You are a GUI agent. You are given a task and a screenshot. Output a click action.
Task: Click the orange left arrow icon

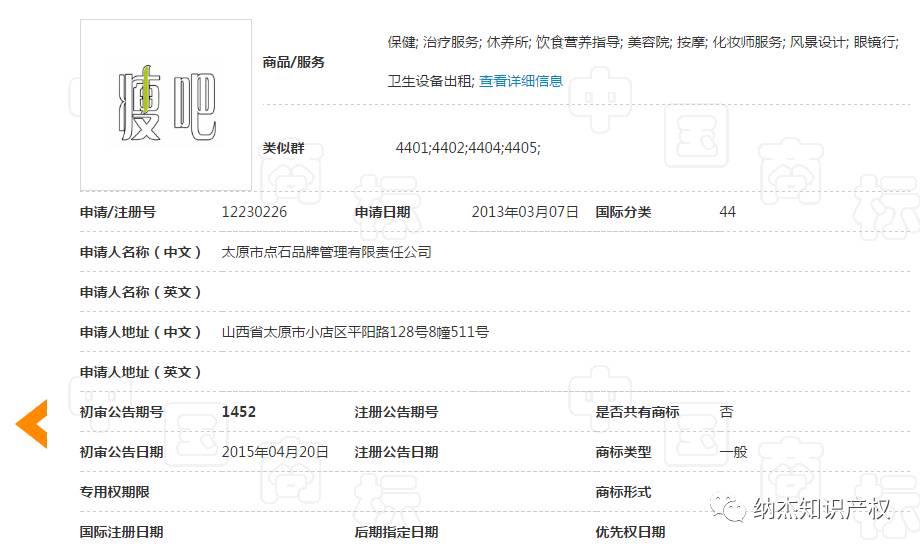[x=32, y=424]
